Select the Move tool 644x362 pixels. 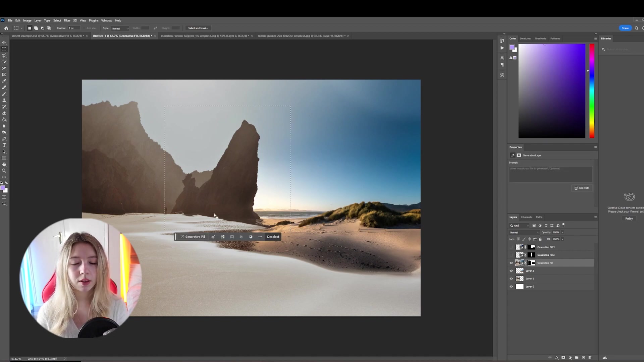click(4, 43)
